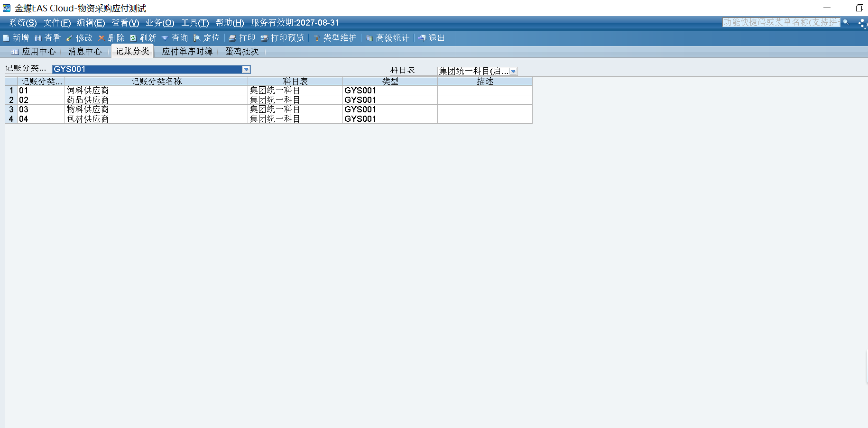Open 打印预览 (Print Preview)

coord(282,38)
